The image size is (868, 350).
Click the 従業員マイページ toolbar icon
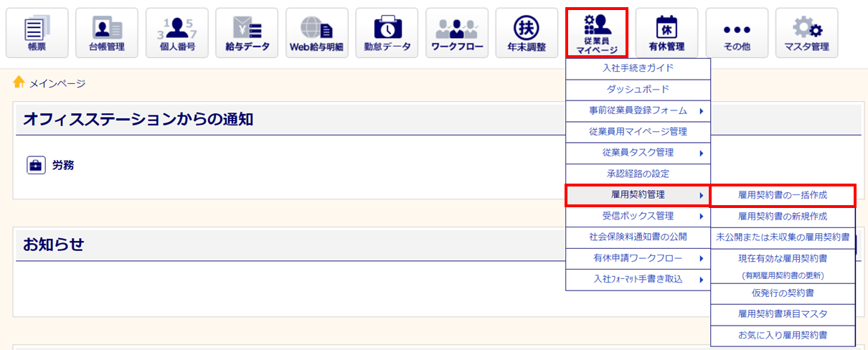pos(597,33)
